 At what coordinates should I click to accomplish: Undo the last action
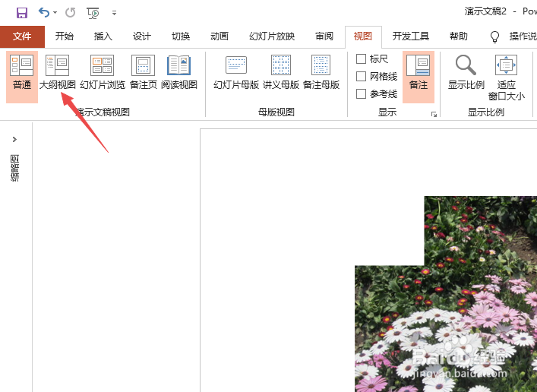pos(44,13)
